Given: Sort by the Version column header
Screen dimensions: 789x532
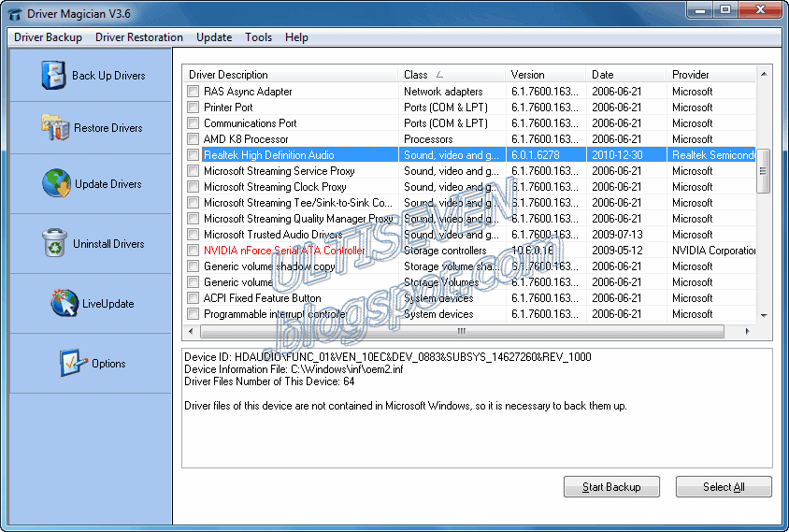Looking at the screenshot, I should tap(545, 75).
